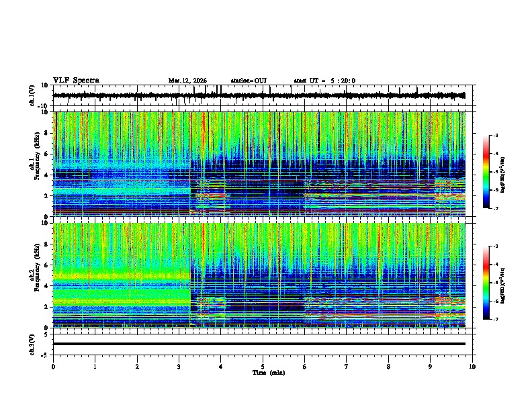Click time axis tick label "3"

click(x=179, y=367)
